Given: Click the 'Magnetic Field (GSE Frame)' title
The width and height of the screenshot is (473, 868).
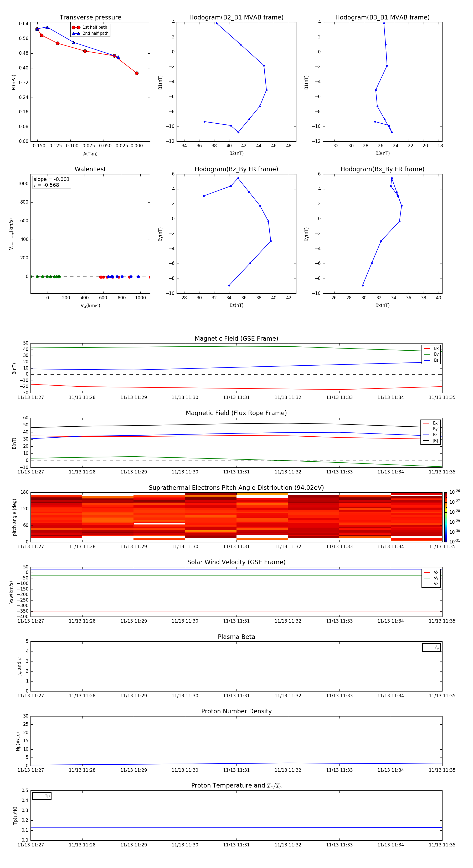Looking at the screenshot, I should (236, 339).
